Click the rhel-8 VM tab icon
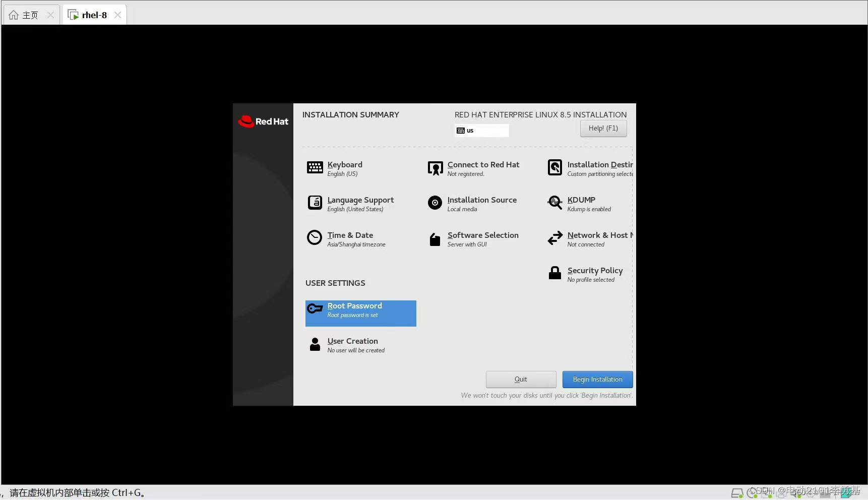The width and height of the screenshot is (868, 500). (x=73, y=15)
